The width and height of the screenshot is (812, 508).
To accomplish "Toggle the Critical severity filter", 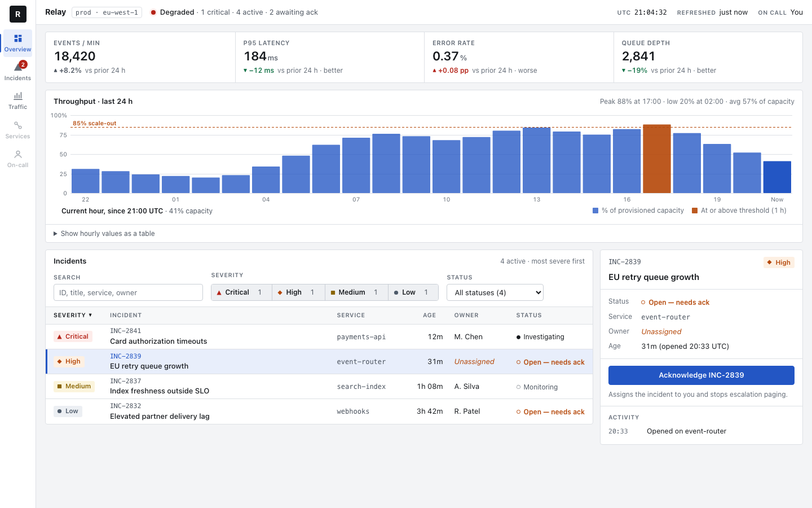I will [241, 292].
